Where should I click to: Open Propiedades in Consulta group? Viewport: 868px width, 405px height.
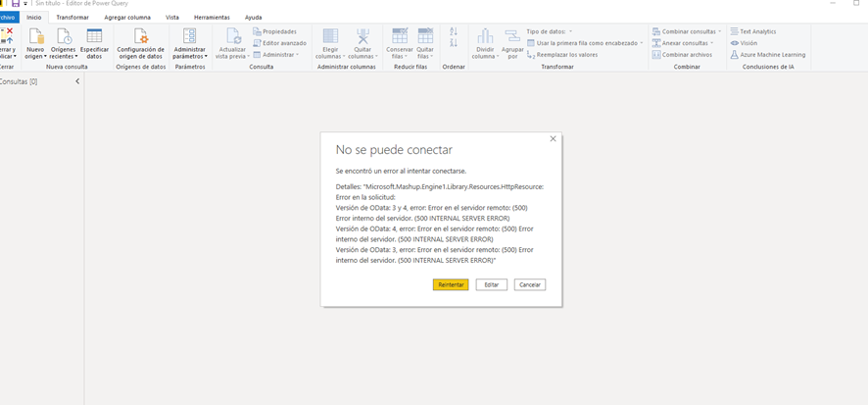pyautogui.click(x=275, y=31)
